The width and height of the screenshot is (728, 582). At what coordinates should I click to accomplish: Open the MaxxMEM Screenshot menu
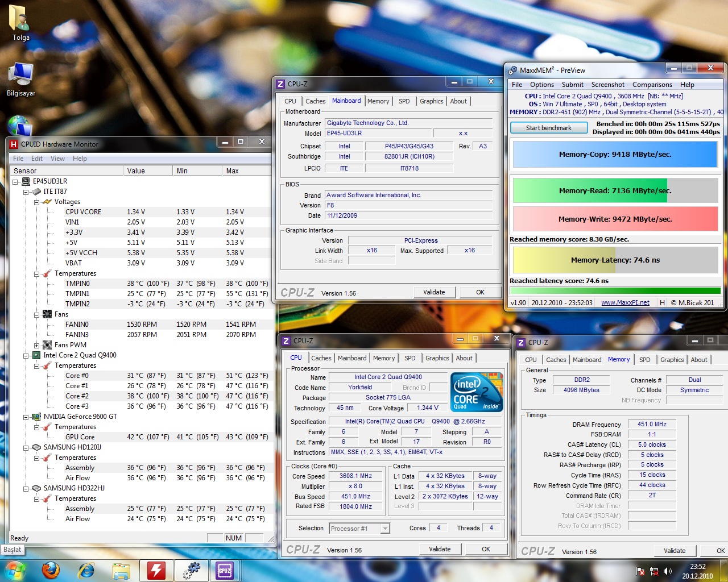pos(607,85)
